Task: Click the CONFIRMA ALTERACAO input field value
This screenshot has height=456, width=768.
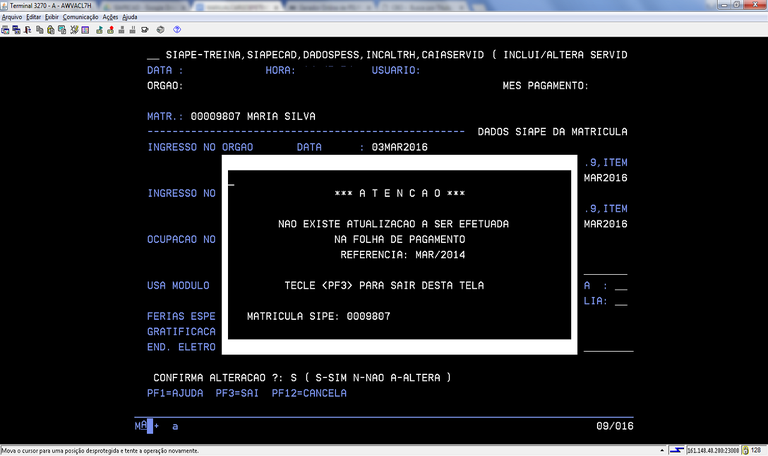Action: coord(291,378)
